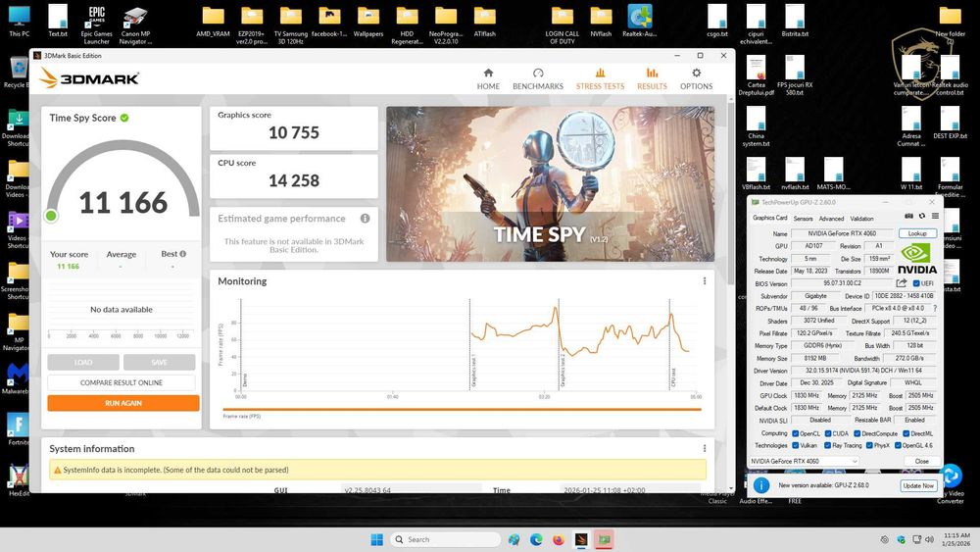
Task: Click the taskbar Search box
Action: tap(445, 539)
